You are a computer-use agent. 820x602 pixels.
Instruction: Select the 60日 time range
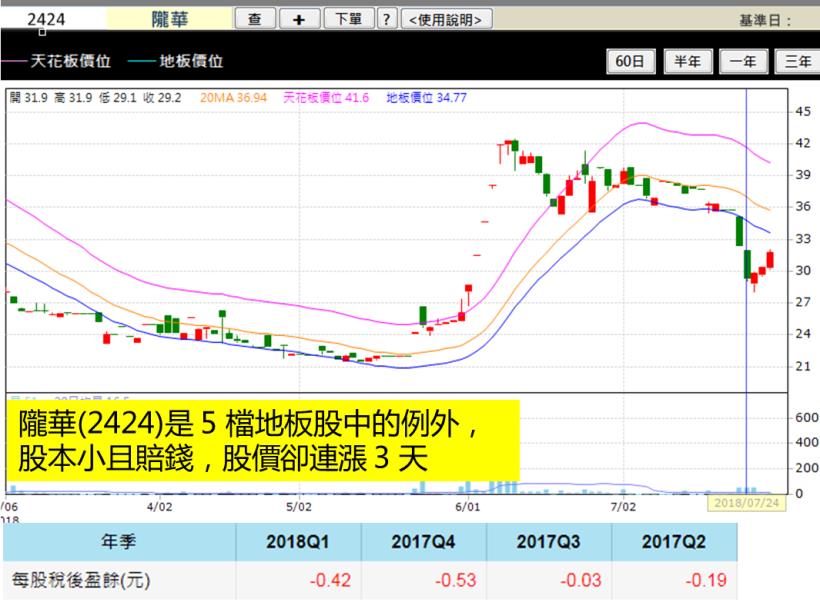(630, 62)
